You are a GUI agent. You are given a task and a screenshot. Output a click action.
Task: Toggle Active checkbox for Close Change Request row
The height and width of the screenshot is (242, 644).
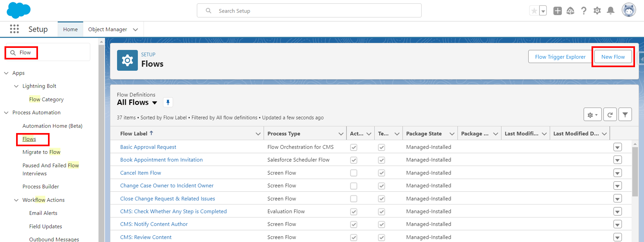[x=354, y=199]
